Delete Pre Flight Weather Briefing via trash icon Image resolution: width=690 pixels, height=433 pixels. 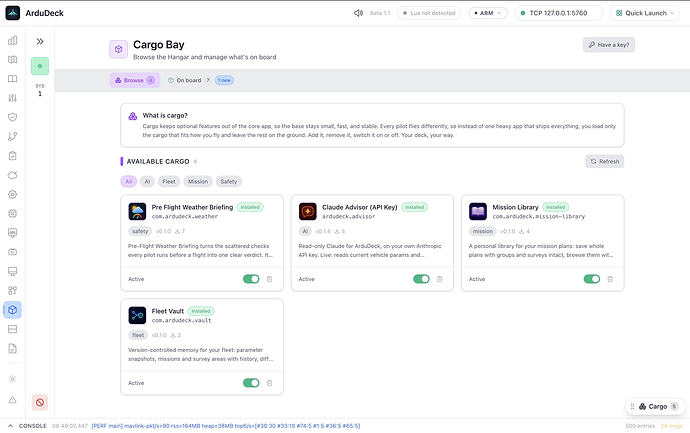(269, 279)
